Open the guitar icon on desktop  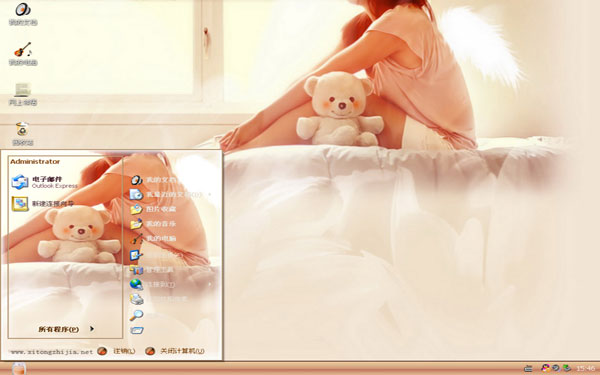[23, 54]
